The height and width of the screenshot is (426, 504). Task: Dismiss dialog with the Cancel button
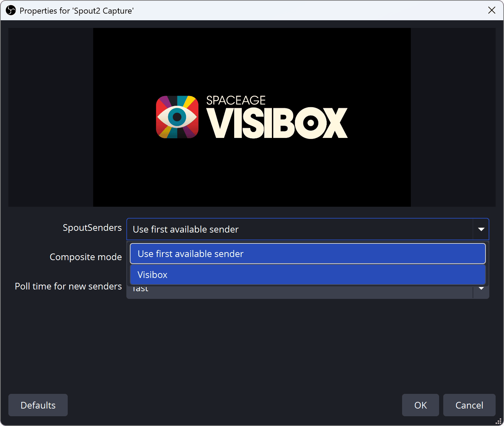469,405
